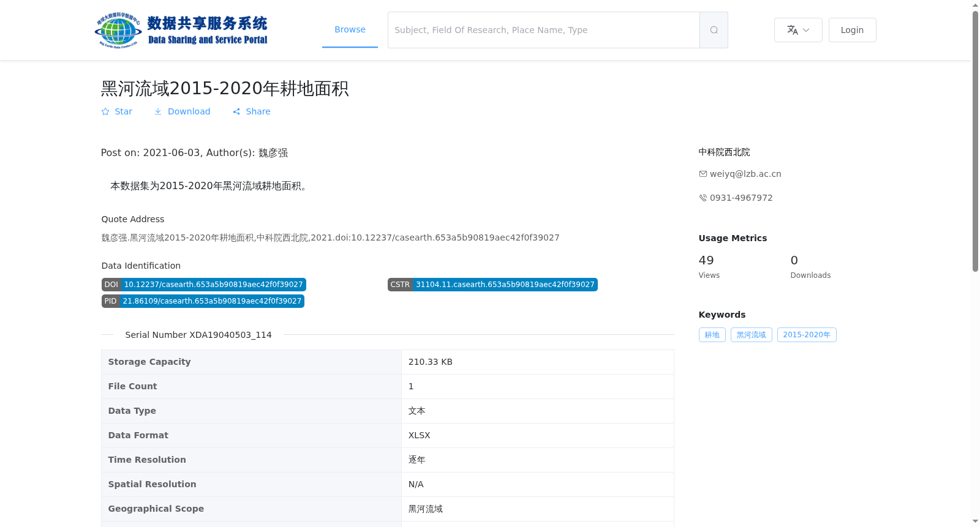Click the Serial Number XDA19040503_114 text
Viewport: 980px width, 527px height.
click(x=198, y=335)
